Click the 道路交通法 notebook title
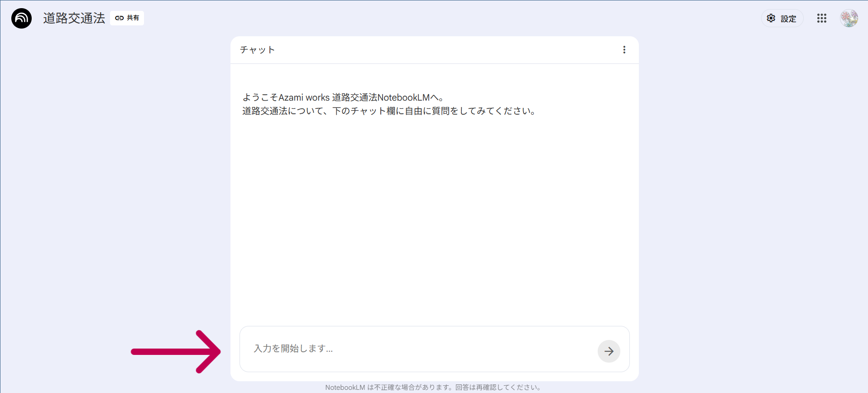This screenshot has width=868, height=393. [74, 18]
